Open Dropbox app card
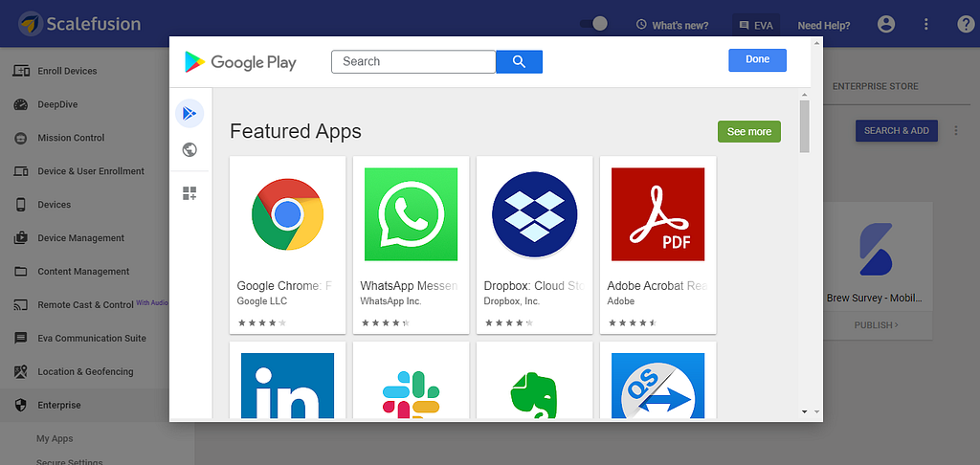Screen dimensions: 980x465 click(x=534, y=245)
